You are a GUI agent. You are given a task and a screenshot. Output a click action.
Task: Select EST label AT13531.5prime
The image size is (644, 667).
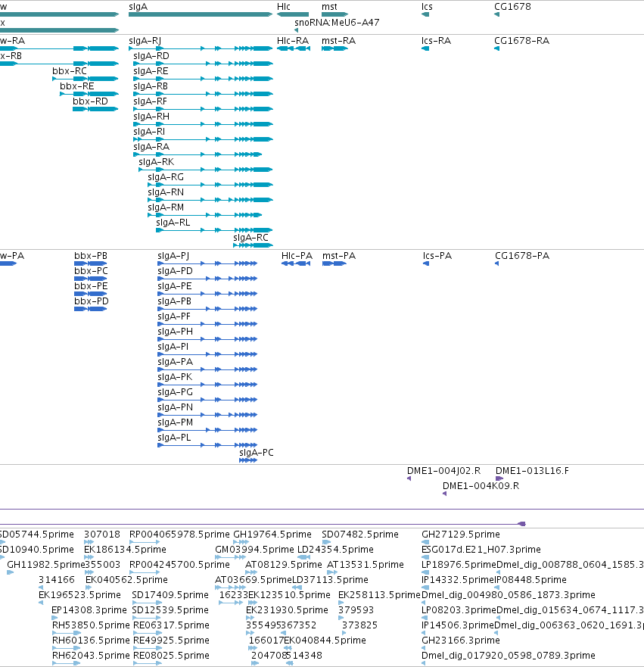pos(366,565)
